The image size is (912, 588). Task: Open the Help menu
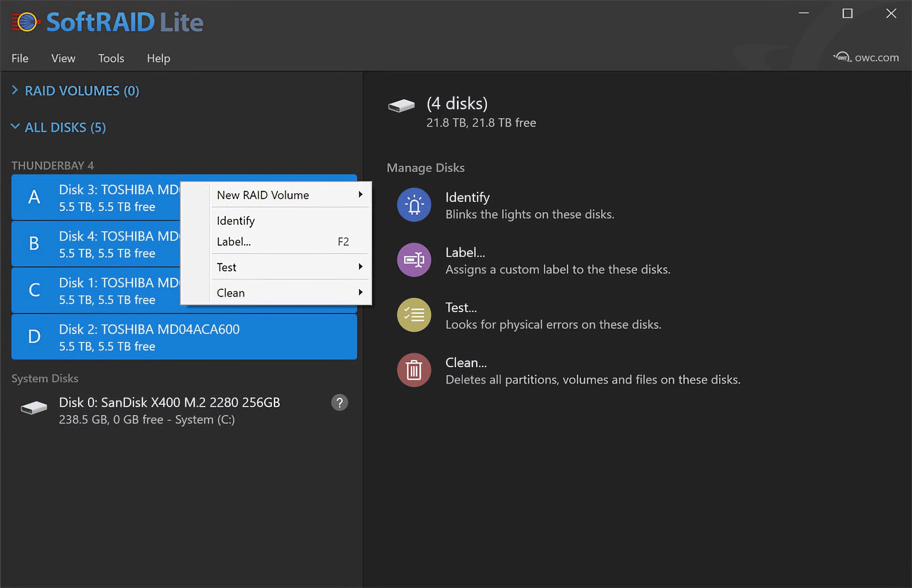(158, 58)
